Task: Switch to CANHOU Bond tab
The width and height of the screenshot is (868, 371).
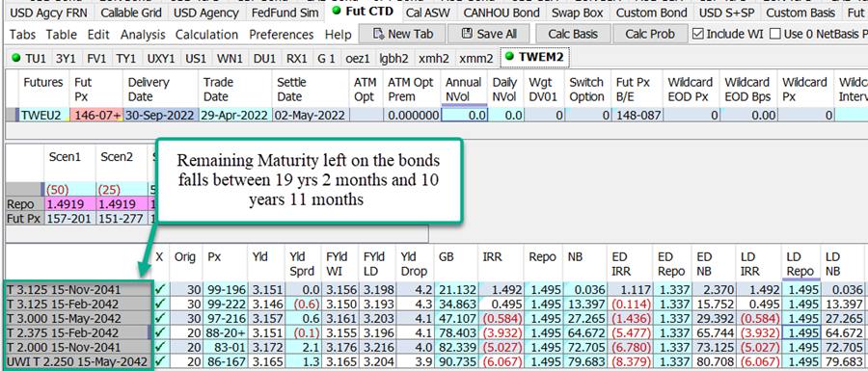Action: (x=501, y=13)
